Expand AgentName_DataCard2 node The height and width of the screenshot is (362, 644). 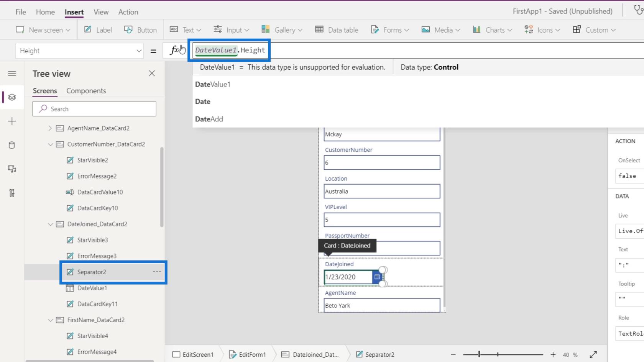click(50, 128)
